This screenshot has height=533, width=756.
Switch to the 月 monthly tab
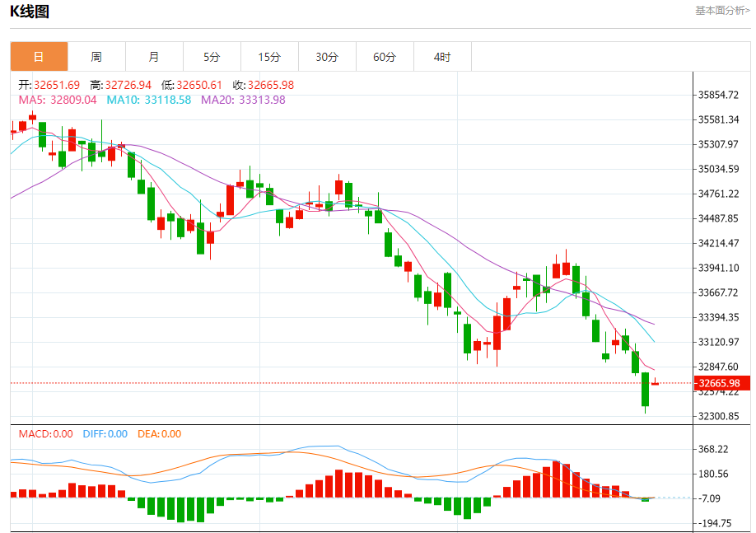point(154,57)
